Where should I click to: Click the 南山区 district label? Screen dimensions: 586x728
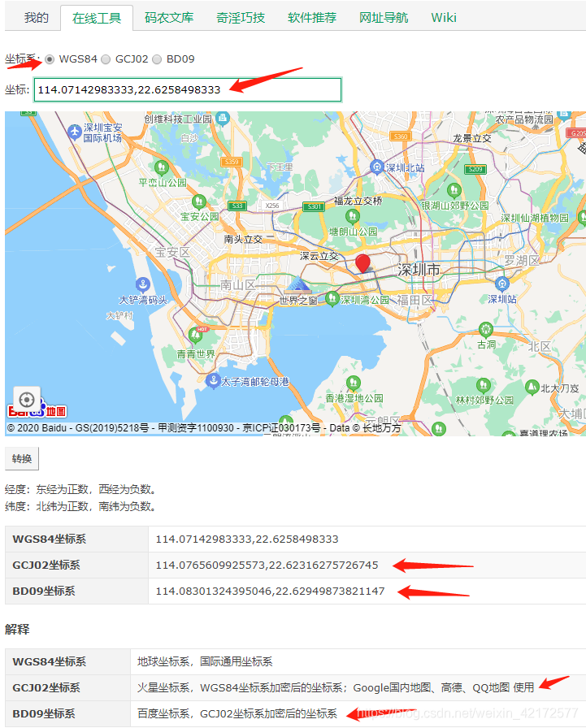[x=238, y=284]
